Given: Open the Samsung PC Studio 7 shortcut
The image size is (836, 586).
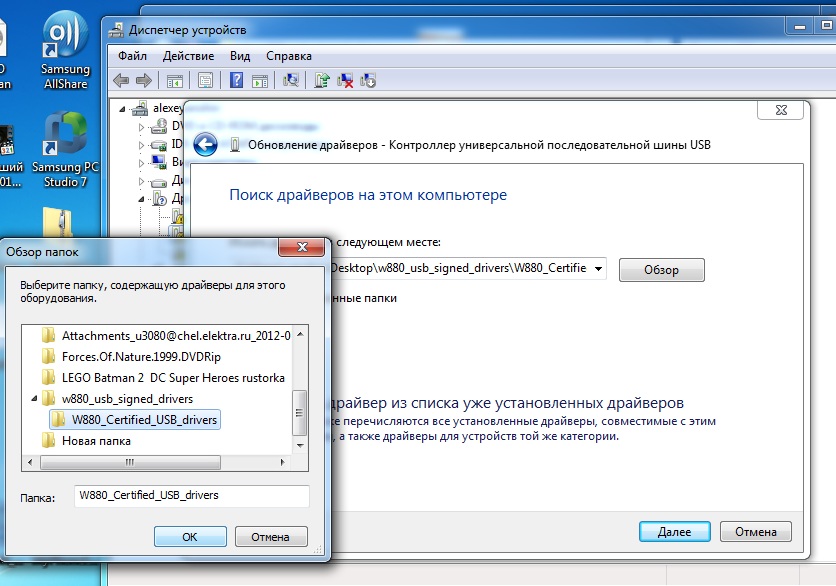Looking at the screenshot, I should coord(65,150).
